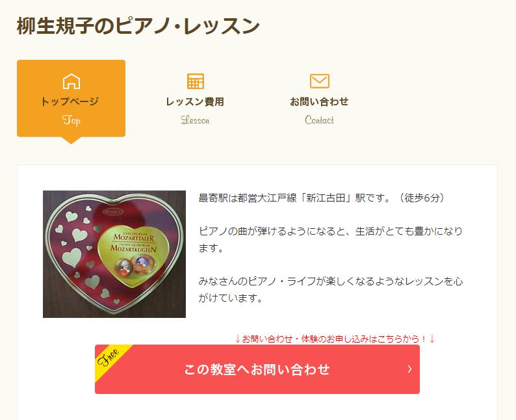Switch to the レッスン費用 tab
Viewport: 516px width, 420px height.
(x=195, y=98)
